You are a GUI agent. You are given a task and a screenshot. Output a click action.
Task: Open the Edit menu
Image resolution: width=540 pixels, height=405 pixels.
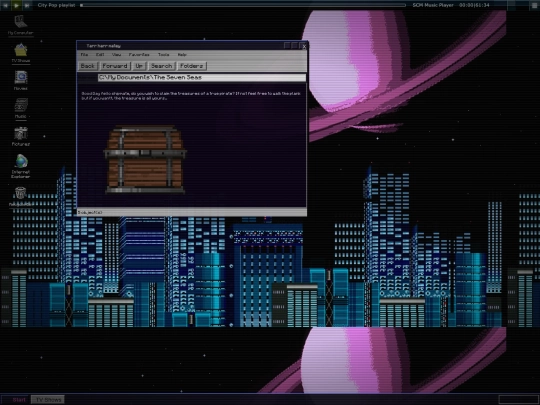(x=100, y=54)
